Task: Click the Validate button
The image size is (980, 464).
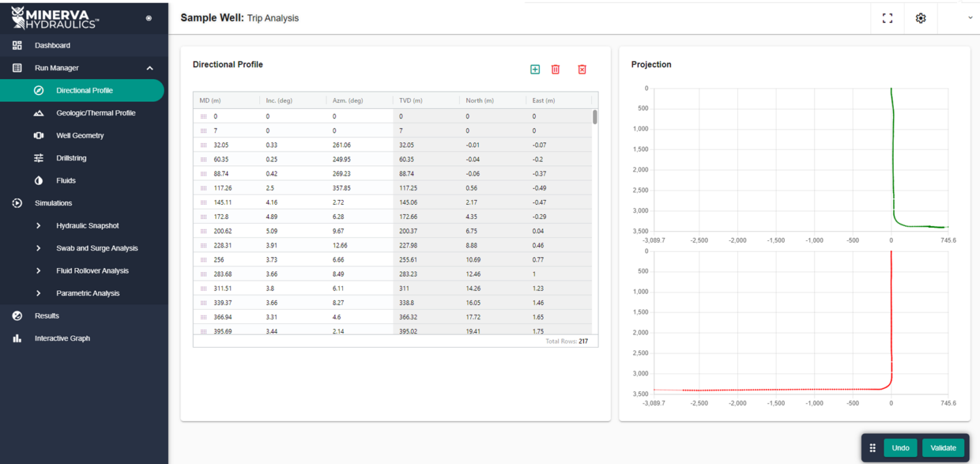Action: [x=943, y=448]
